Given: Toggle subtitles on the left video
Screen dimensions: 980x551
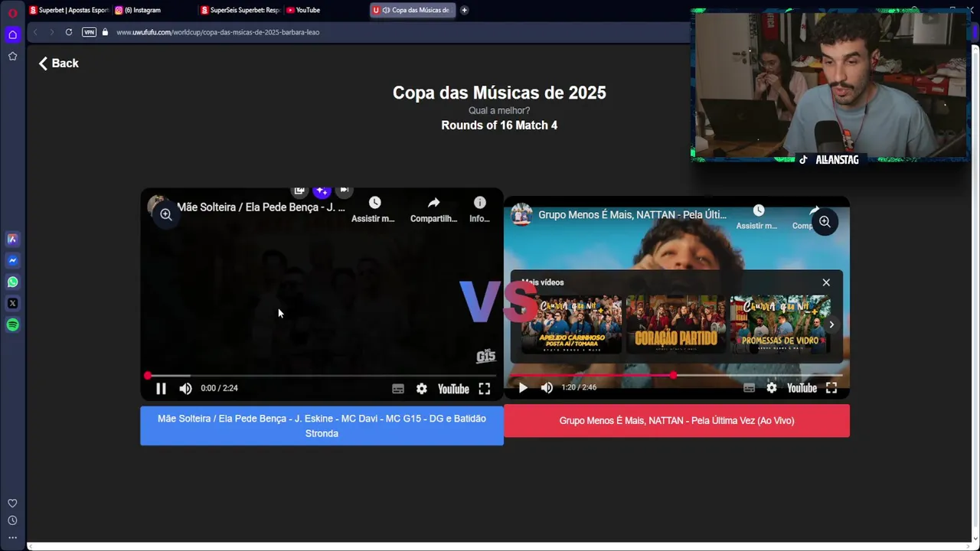Looking at the screenshot, I should pos(398,389).
